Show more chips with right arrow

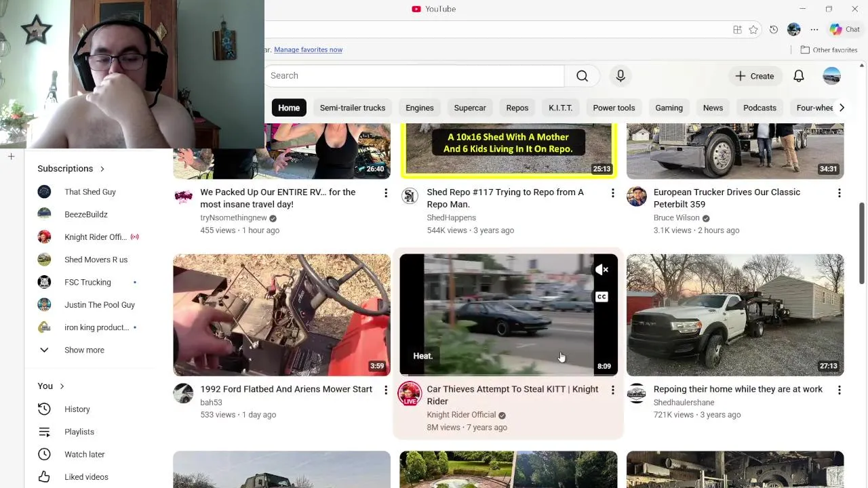pyautogui.click(x=842, y=108)
